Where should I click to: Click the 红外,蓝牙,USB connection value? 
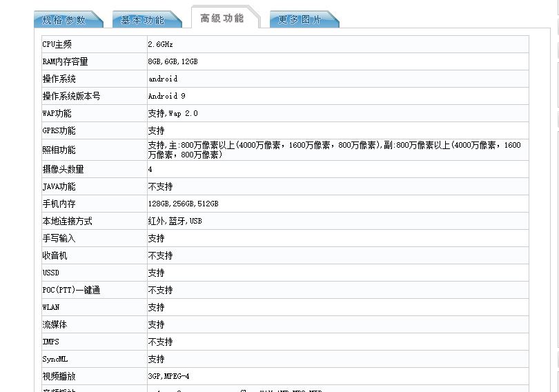click(x=175, y=221)
